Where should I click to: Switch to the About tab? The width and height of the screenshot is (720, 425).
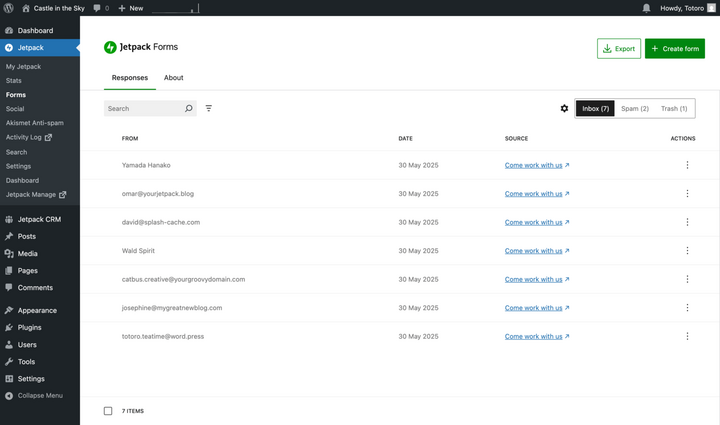pyautogui.click(x=174, y=78)
